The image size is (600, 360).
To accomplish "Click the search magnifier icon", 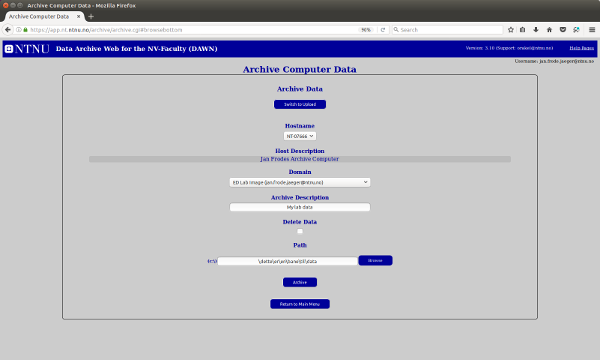I will pyautogui.click(x=396, y=29).
